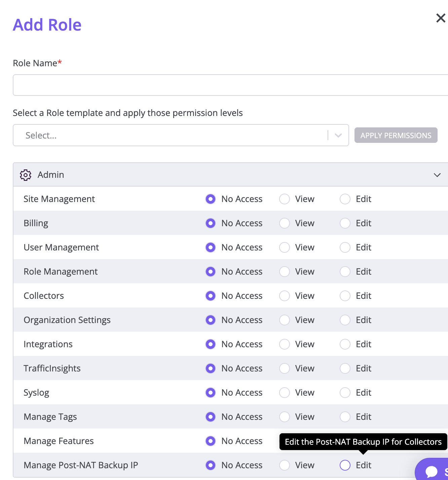This screenshot has width=448, height=480.
Task: Select Edit for Billing
Action: pos(345,223)
